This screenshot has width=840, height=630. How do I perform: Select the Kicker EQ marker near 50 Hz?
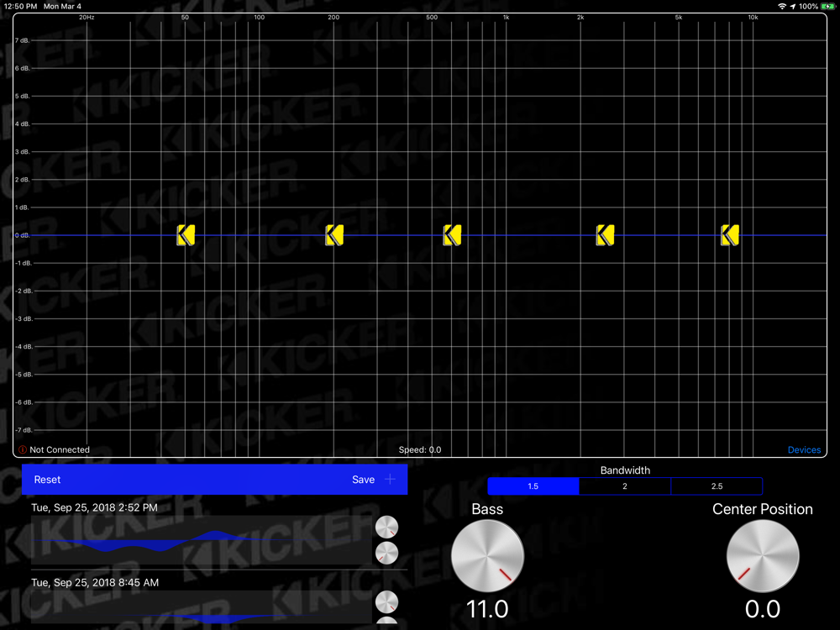(186, 235)
